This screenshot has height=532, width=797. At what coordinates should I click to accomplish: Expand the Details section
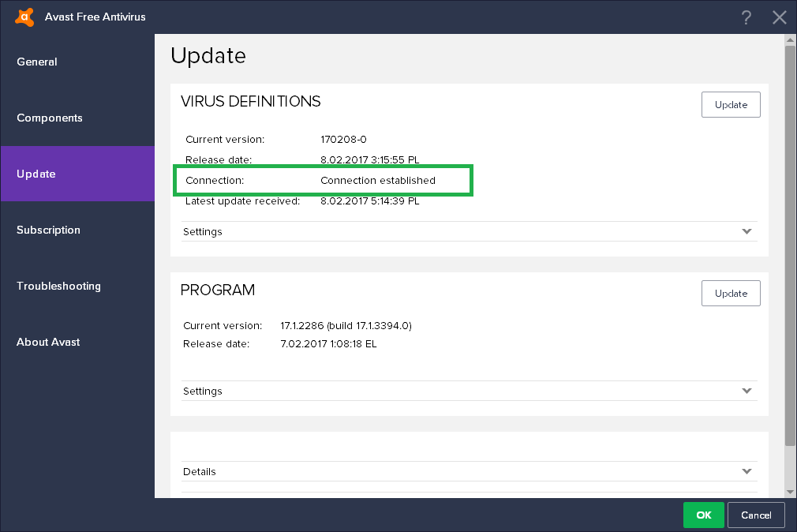[x=470, y=471]
